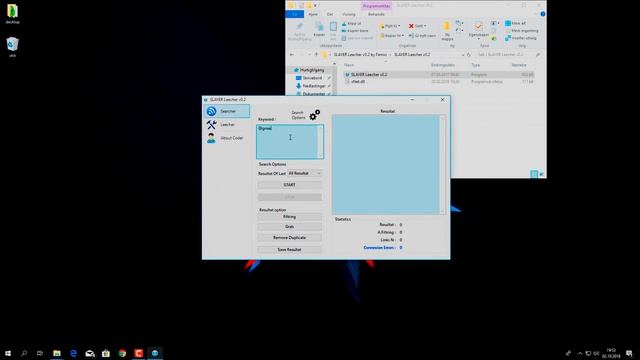
Task: Minimize the SLAYER Leecher window
Action: click(x=412, y=100)
